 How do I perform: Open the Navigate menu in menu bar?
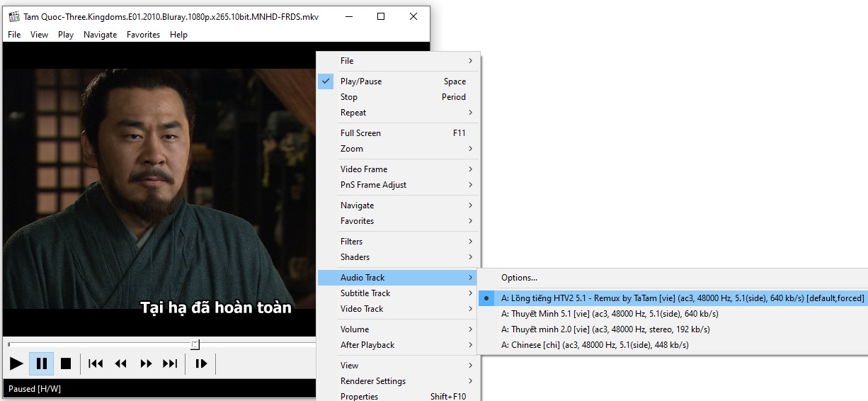point(101,34)
